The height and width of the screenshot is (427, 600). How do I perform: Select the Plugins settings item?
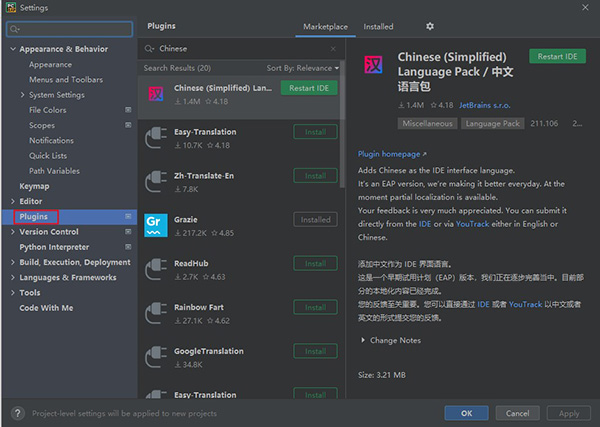click(69, 217)
